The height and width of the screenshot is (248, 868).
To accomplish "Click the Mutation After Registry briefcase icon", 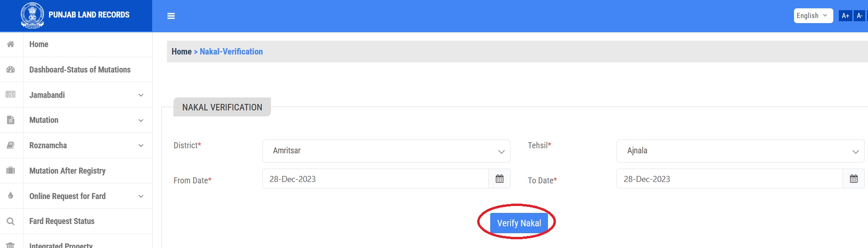I will click(x=11, y=171).
